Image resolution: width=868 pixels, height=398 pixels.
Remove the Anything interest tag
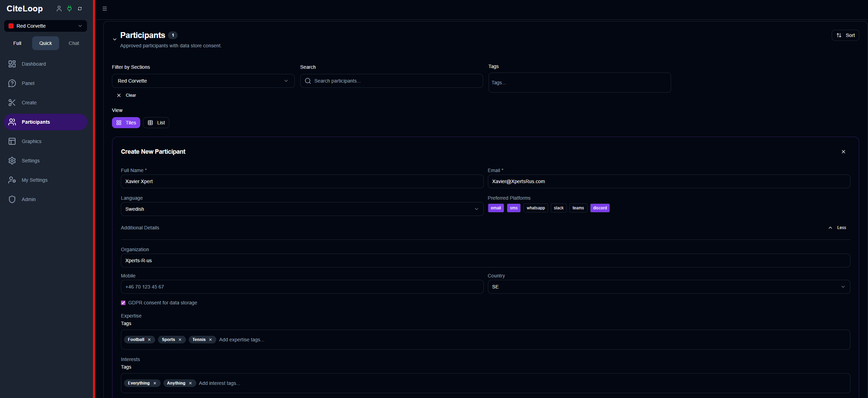tap(190, 383)
